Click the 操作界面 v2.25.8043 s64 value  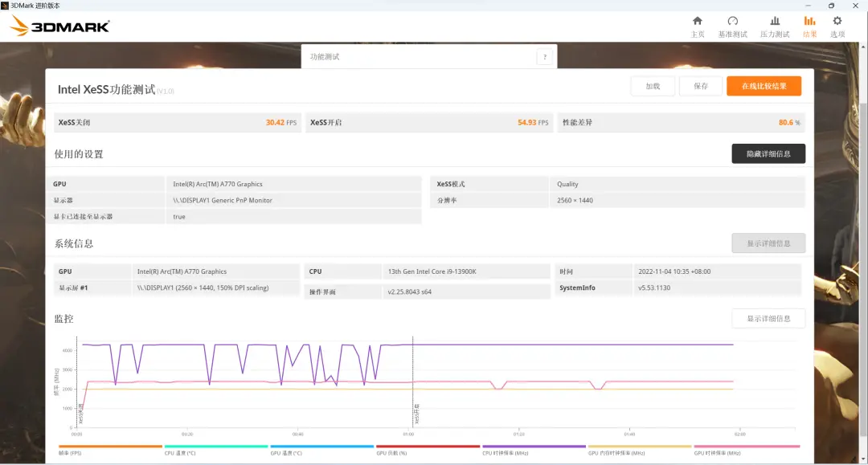(409, 292)
